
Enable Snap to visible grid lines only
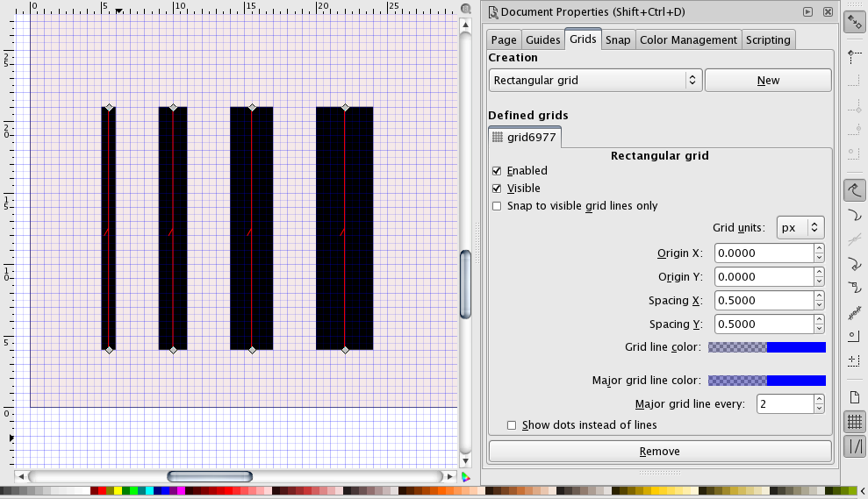coord(497,206)
